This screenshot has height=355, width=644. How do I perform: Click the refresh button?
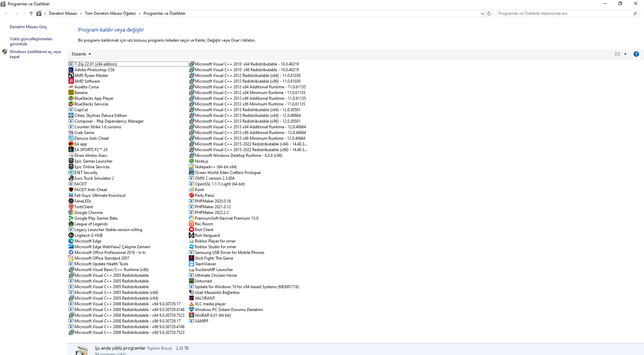coord(489,14)
